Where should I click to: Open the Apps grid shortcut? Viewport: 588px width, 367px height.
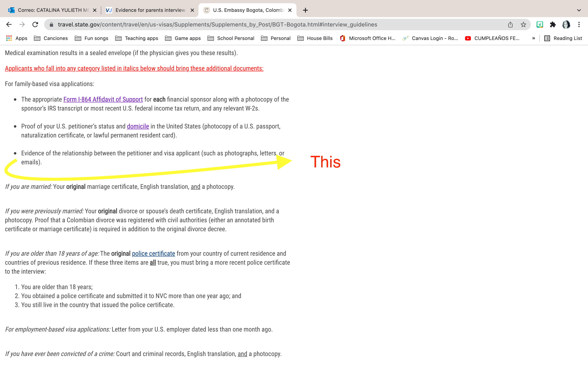(x=17, y=38)
